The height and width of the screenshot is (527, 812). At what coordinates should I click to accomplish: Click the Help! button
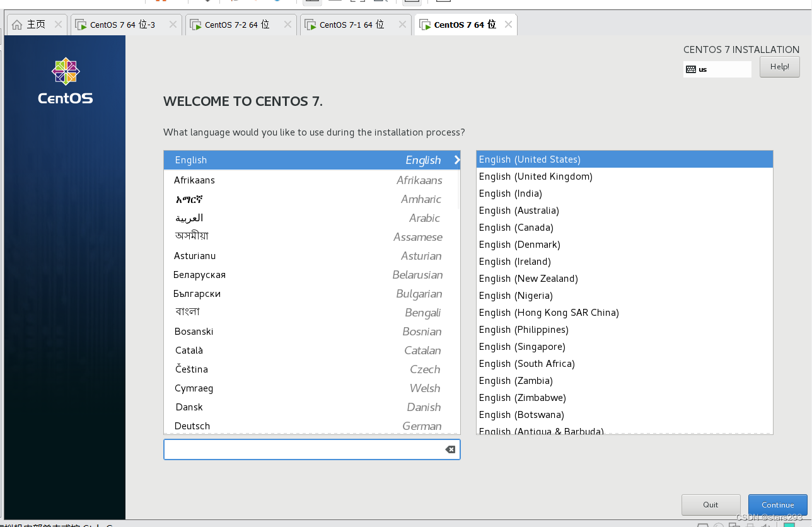[780, 67]
